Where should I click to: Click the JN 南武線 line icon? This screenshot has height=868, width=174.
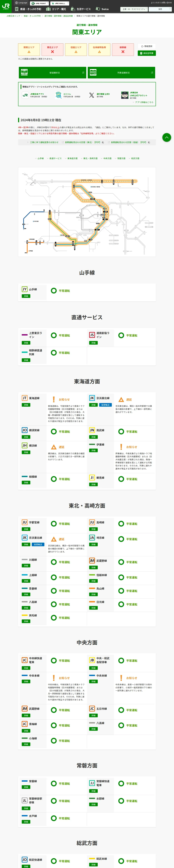pyautogui.click(x=92, y=430)
